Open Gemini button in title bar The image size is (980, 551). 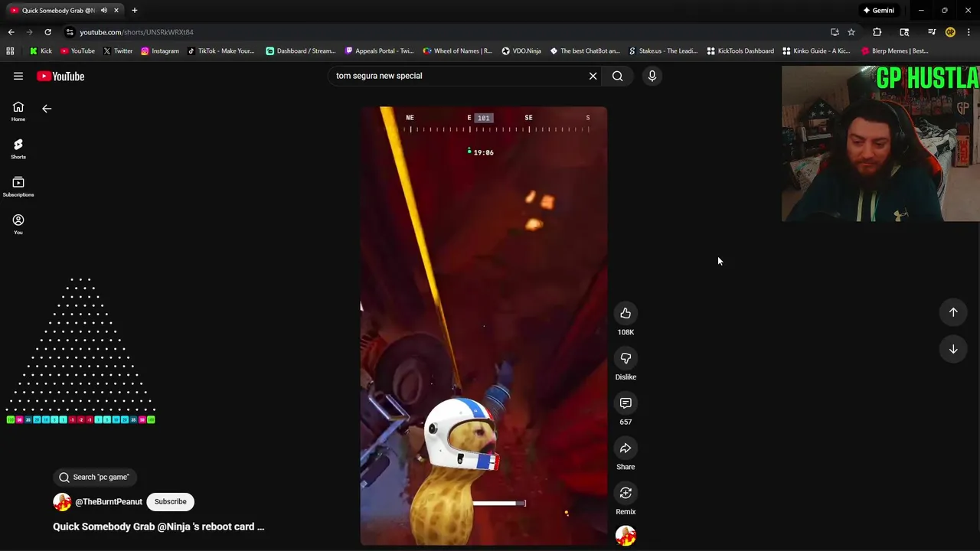pyautogui.click(x=879, y=11)
